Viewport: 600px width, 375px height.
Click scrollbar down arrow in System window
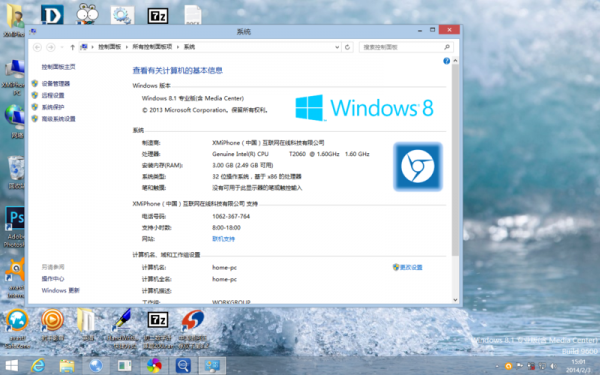(x=455, y=300)
